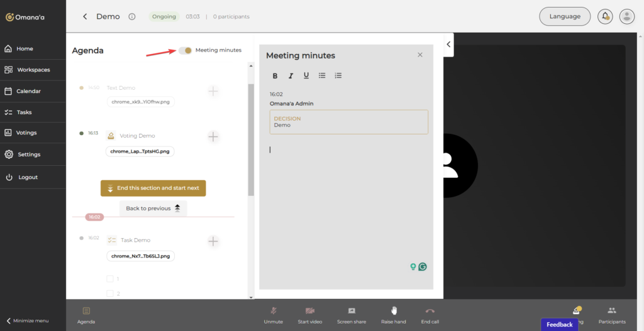Screen dimensions: 644x331
Task: Go to Votings in the sidebar
Action: [26, 133]
